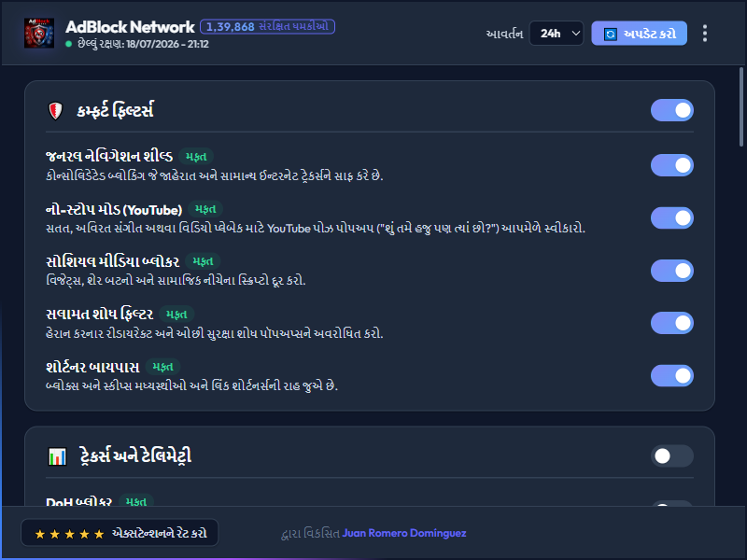Image resolution: width=747 pixels, height=560 pixels.
Task: Click the description starting with હેરાન કરનાર રીડાયરેક્ટ
Action: pyautogui.click(x=215, y=333)
